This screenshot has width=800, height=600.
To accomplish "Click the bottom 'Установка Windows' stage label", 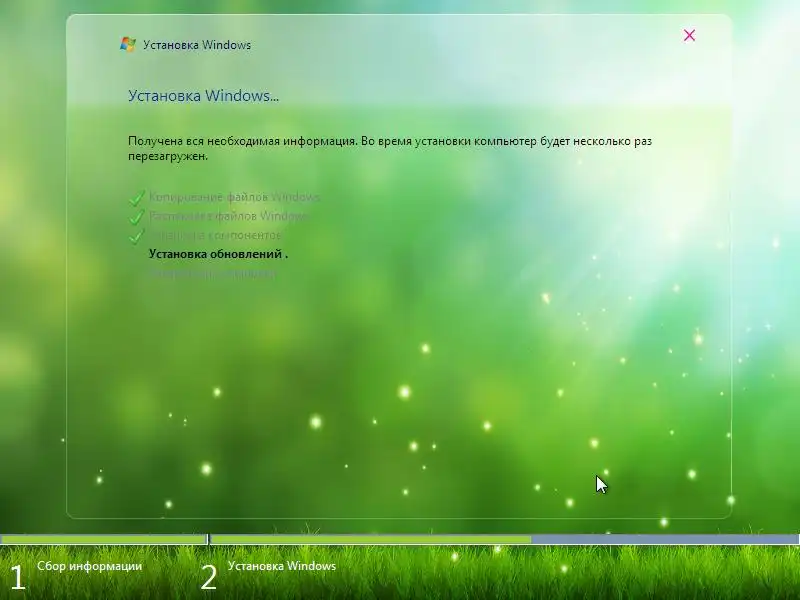I will point(282,566).
